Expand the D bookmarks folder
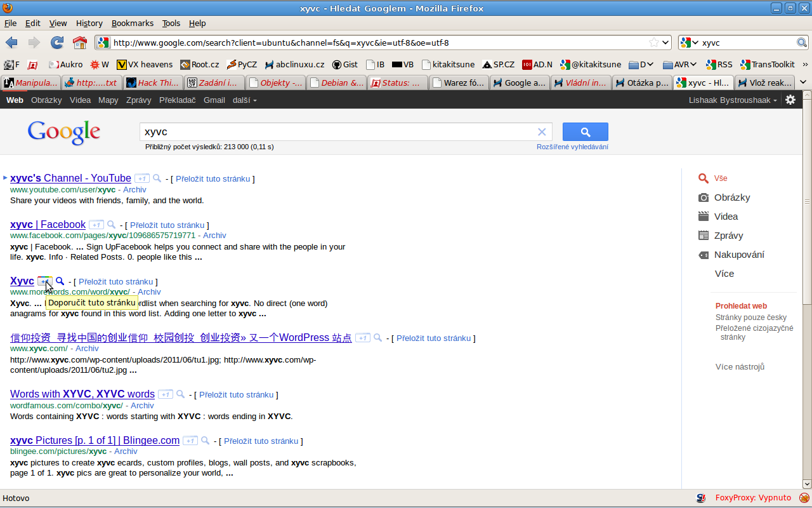Viewport: 812px width, 508px height. (641, 64)
